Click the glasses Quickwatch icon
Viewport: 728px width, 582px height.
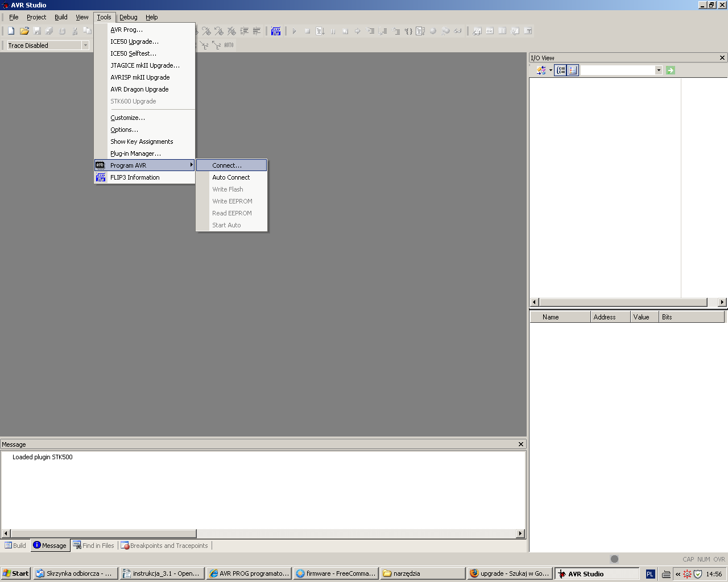458,31
